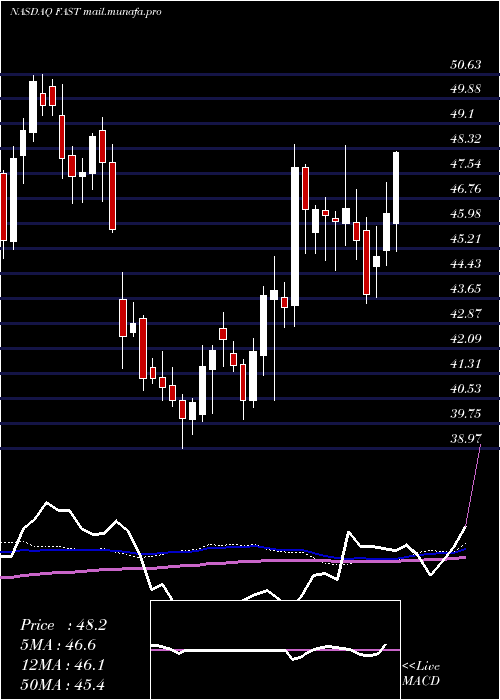Screen dimensions: 500x700
Task: Click the 44.43 price axis label
Action: point(466,265)
